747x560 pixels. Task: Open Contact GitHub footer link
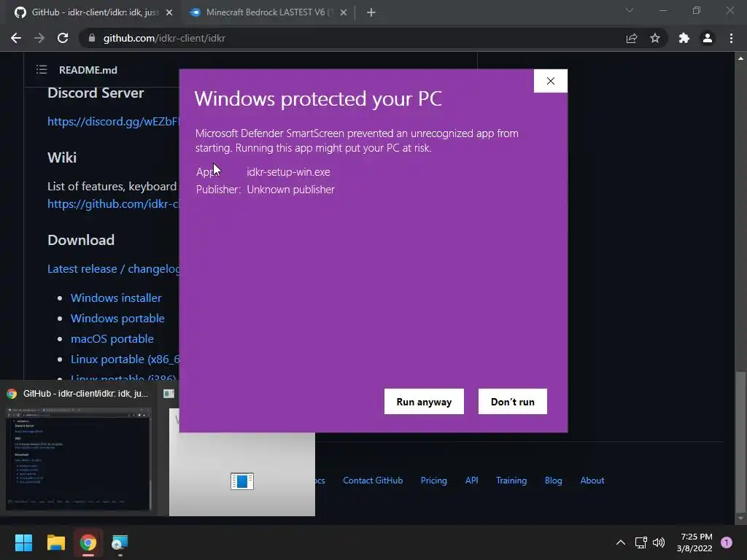click(373, 481)
